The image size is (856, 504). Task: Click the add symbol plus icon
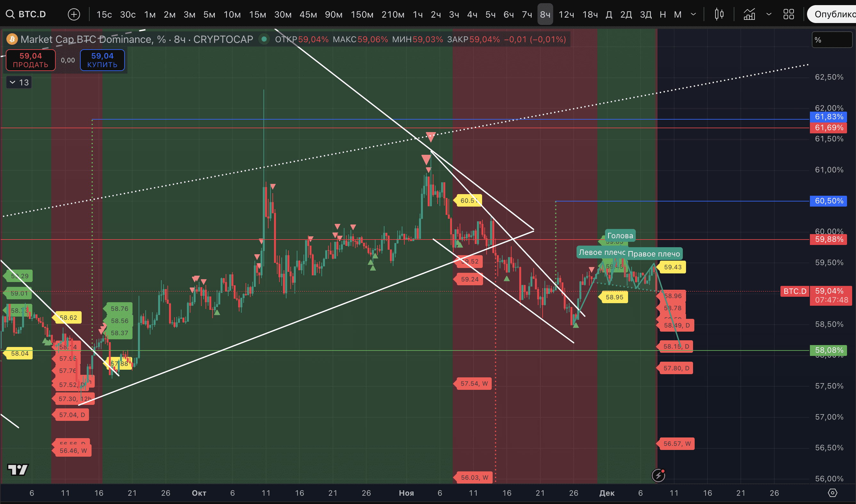click(x=74, y=14)
